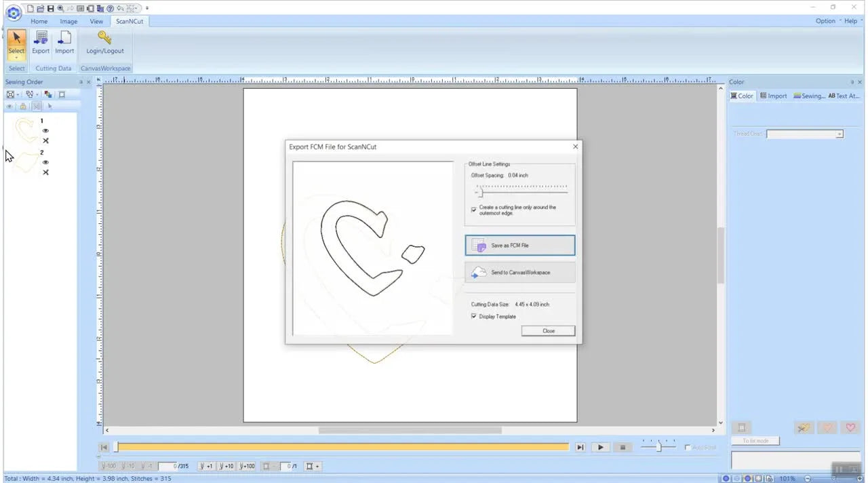
Task: Switch to the Image ribbon tab
Action: (68, 21)
